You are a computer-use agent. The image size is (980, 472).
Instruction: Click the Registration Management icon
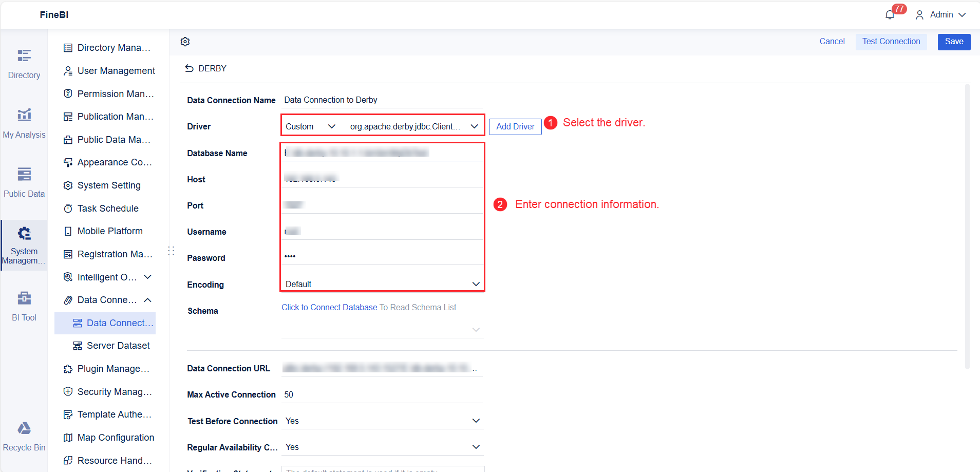click(68, 254)
